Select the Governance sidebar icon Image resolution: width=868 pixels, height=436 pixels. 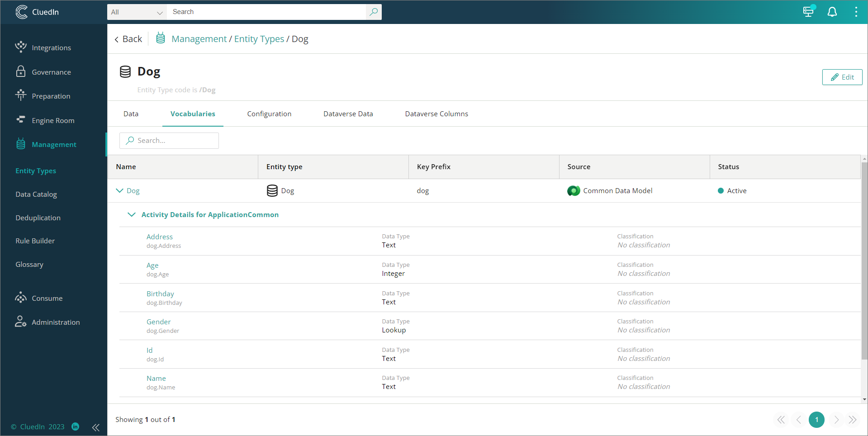coord(21,71)
